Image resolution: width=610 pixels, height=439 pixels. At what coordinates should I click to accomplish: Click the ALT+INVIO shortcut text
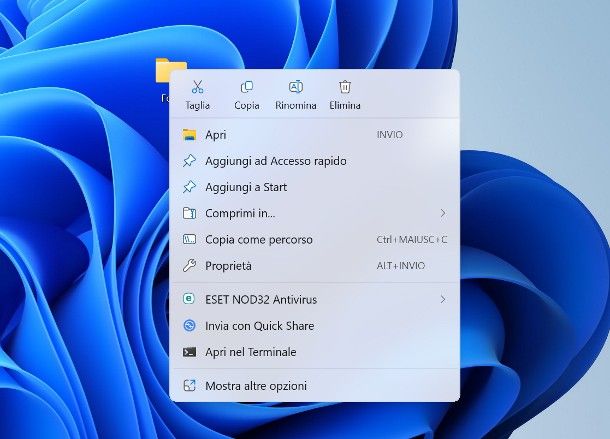pos(401,265)
